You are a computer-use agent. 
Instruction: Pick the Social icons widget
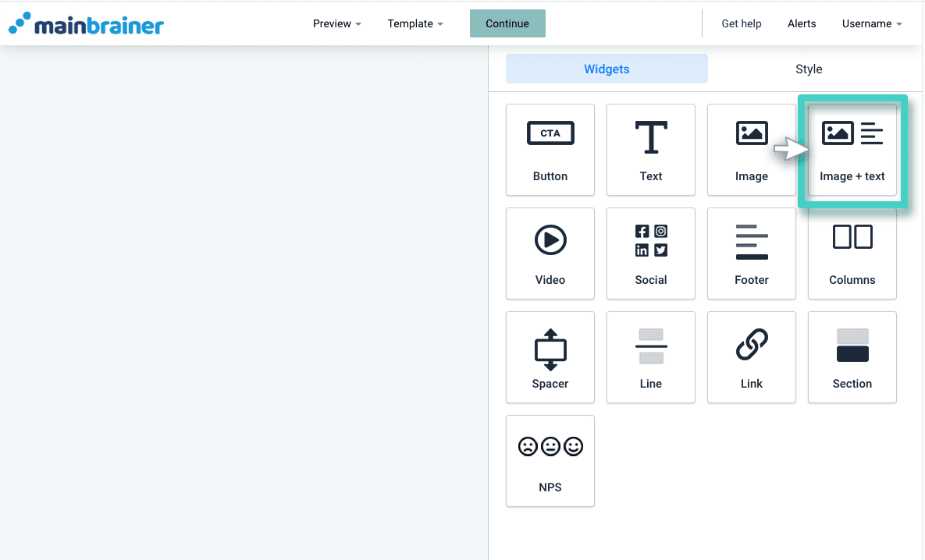click(x=650, y=253)
